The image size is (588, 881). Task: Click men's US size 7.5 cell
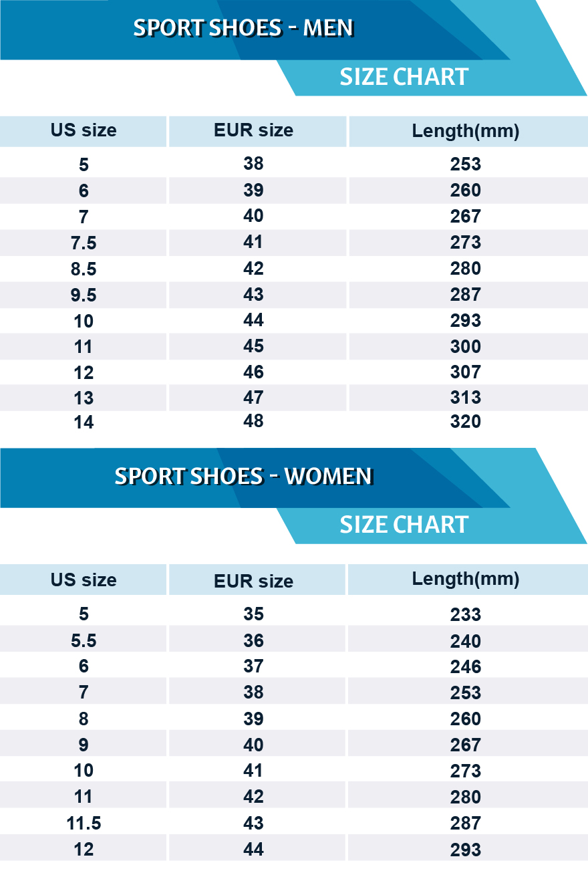(x=84, y=243)
